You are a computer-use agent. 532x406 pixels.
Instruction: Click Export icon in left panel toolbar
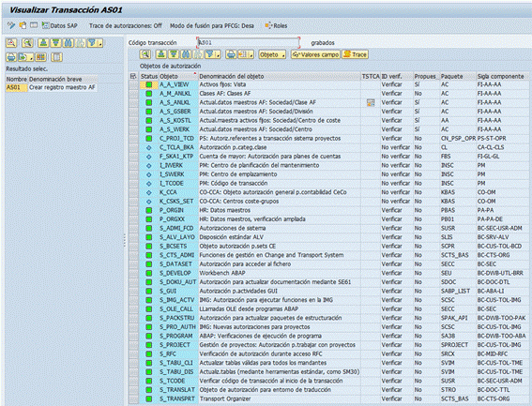[23, 57]
